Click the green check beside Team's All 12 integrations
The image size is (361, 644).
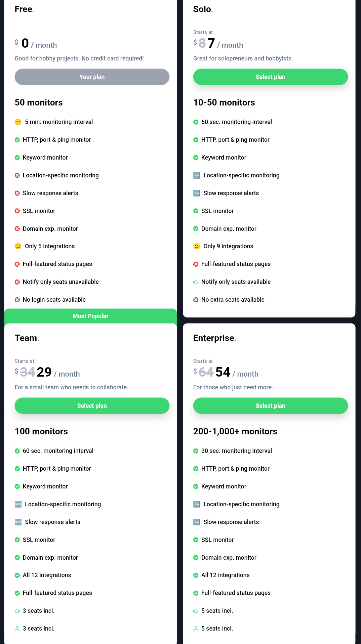17,575
